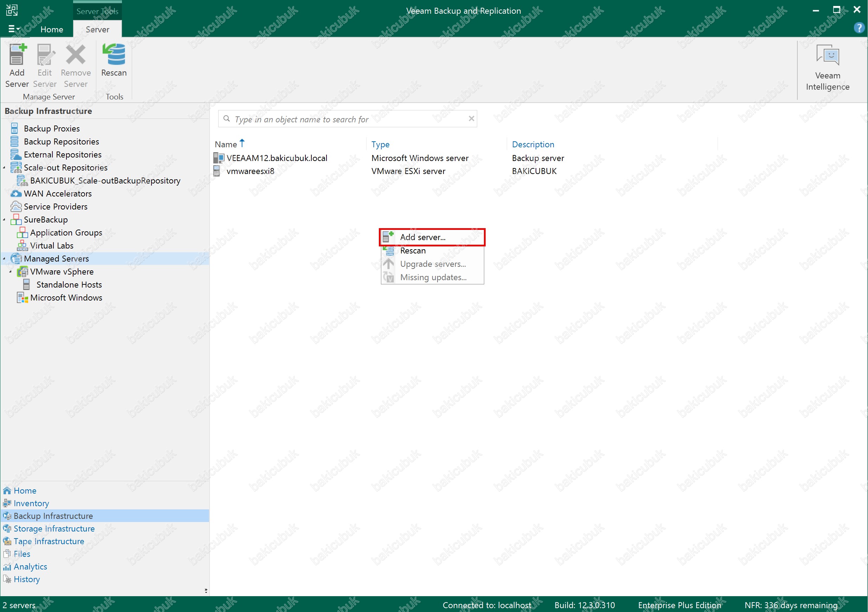
Task: Choose Missing updates... from context menu
Action: click(432, 277)
